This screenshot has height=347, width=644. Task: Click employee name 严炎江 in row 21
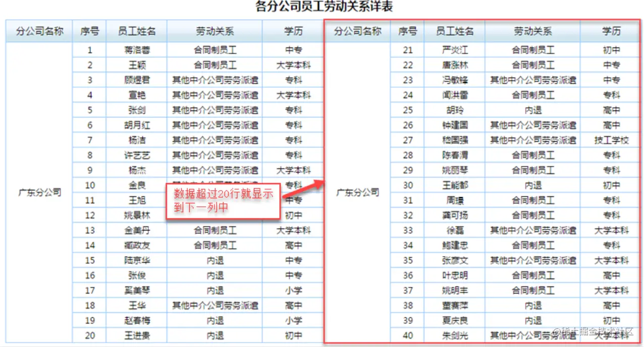(456, 50)
